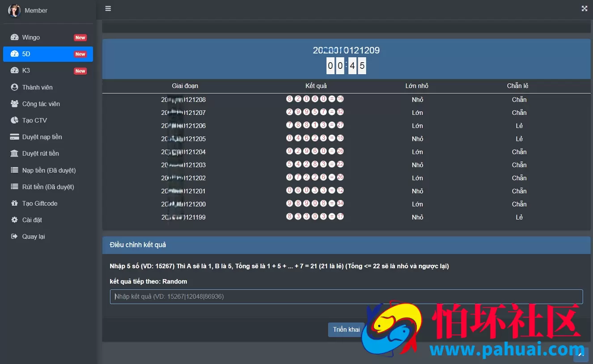Open Nạp tiền (Đã duyệt) menu item
593x364 pixels.
pos(48,170)
